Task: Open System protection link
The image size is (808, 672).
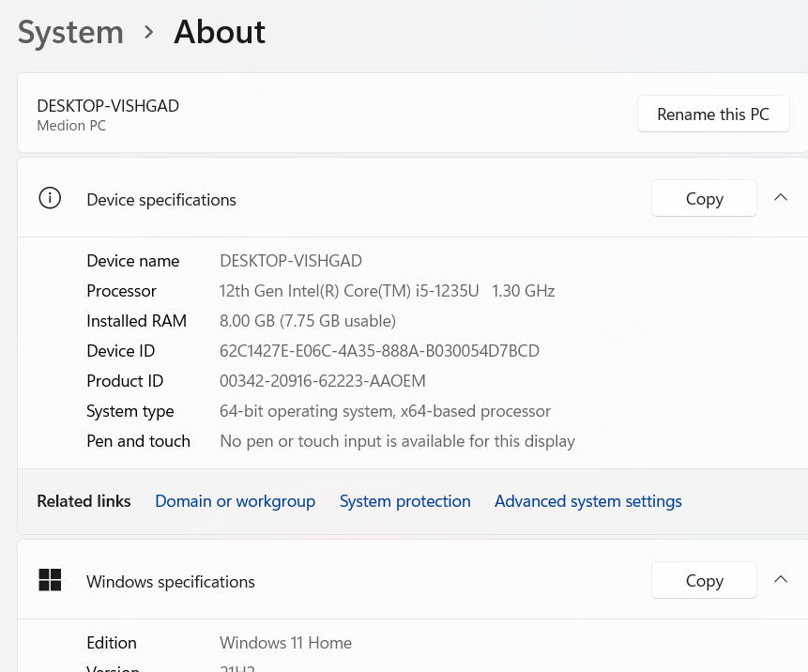Action: click(x=405, y=501)
